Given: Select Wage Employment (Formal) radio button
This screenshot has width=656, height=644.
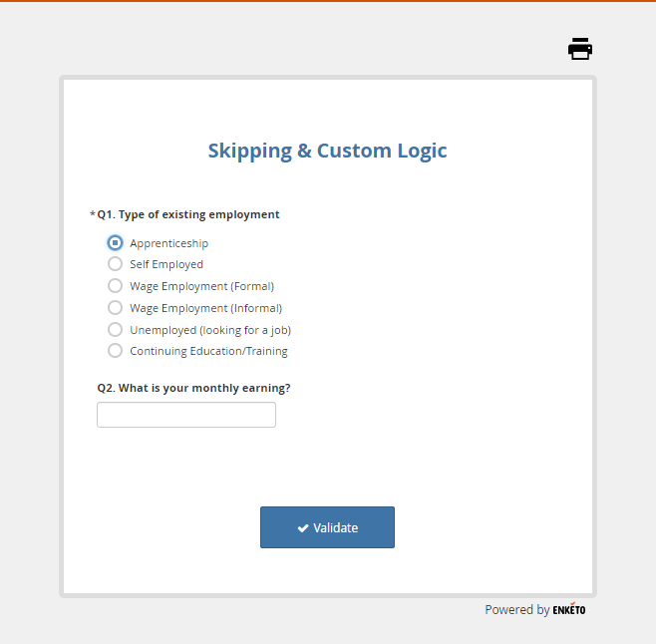Looking at the screenshot, I should click(x=116, y=286).
